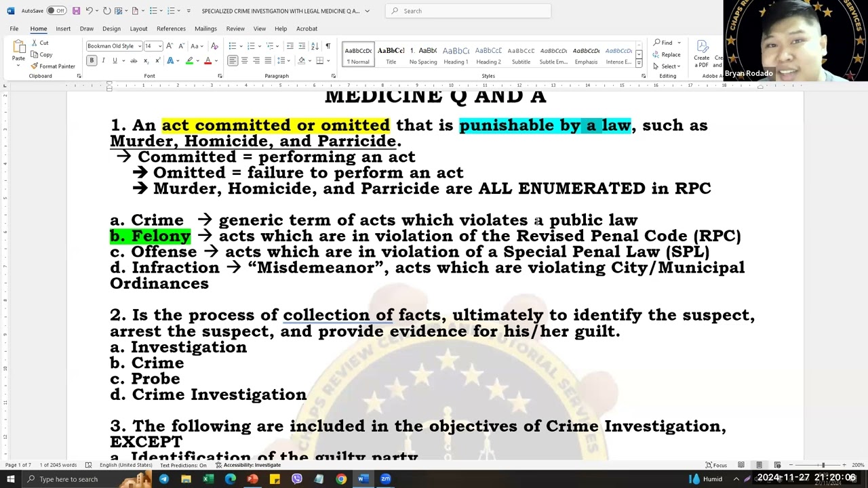Undo the last action

coord(89,11)
